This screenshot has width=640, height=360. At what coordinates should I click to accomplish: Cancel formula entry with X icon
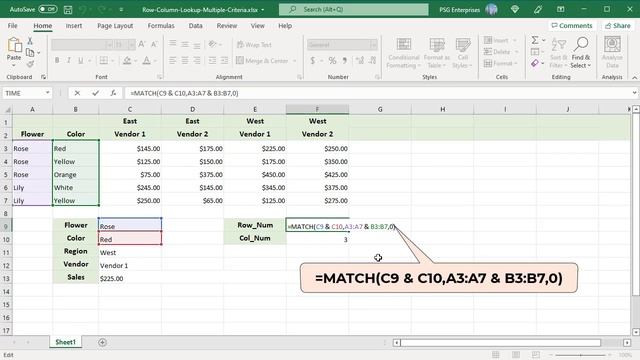click(77, 93)
